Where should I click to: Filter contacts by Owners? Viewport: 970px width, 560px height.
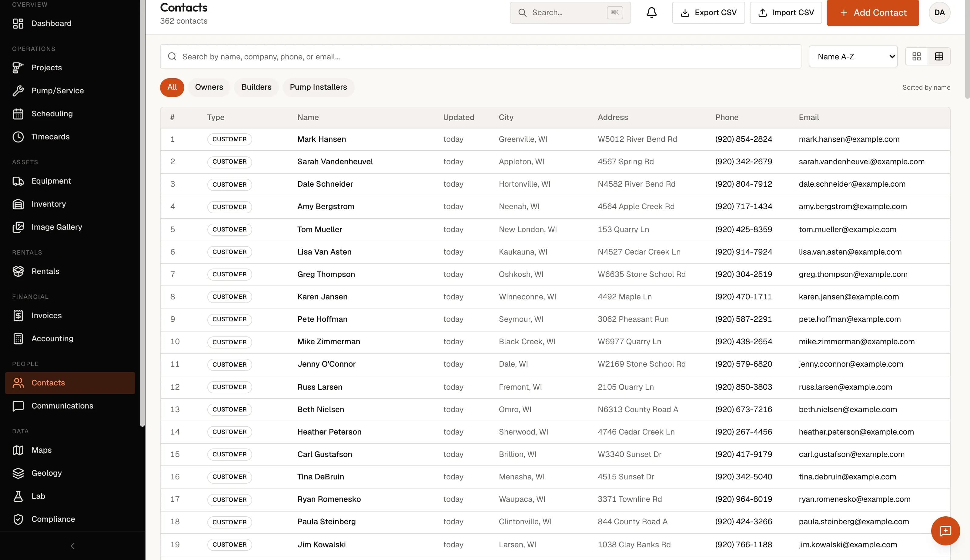click(209, 87)
